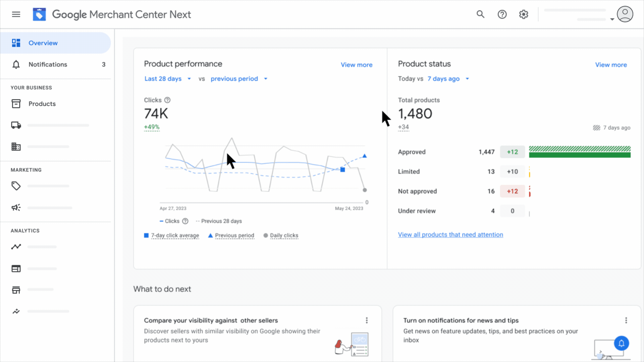The image size is (644, 362).
Task: Click the Under review row label
Action: pyautogui.click(x=417, y=211)
